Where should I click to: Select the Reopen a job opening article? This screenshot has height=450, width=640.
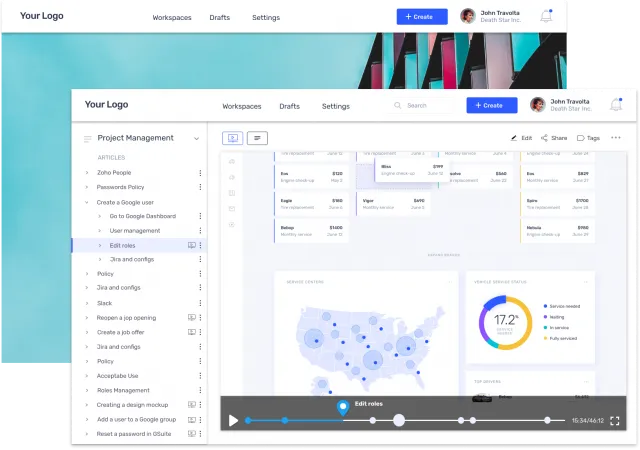tap(126, 318)
